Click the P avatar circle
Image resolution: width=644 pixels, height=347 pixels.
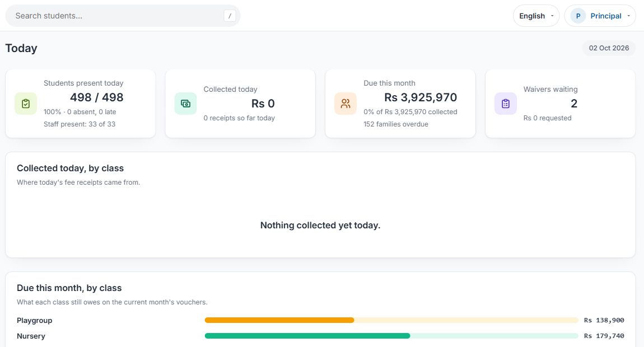click(578, 16)
